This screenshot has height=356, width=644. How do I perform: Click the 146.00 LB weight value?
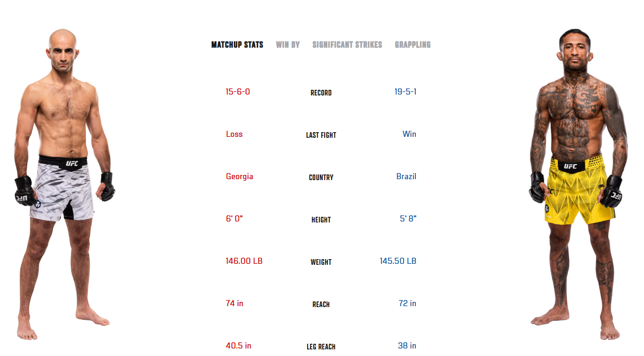click(244, 261)
